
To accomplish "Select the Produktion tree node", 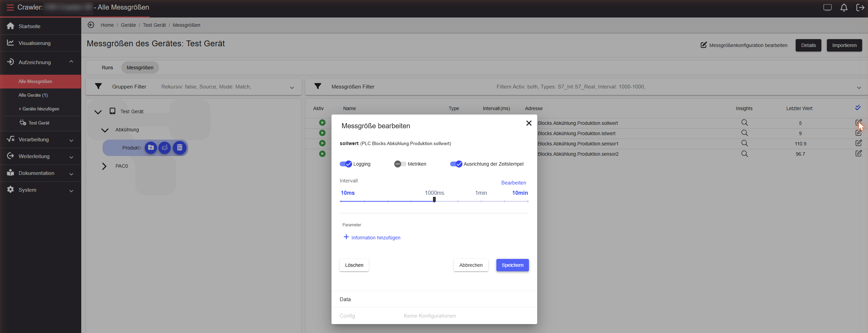I will tap(132, 148).
